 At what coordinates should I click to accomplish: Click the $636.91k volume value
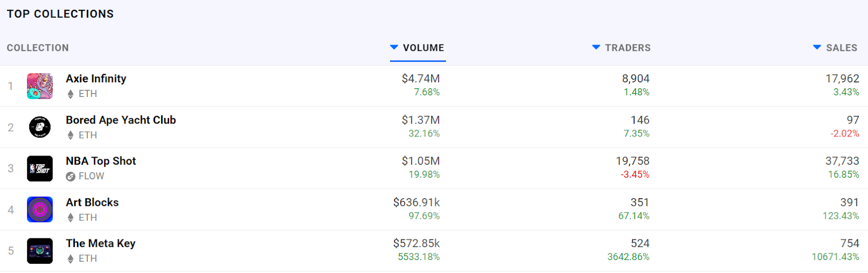tap(417, 202)
